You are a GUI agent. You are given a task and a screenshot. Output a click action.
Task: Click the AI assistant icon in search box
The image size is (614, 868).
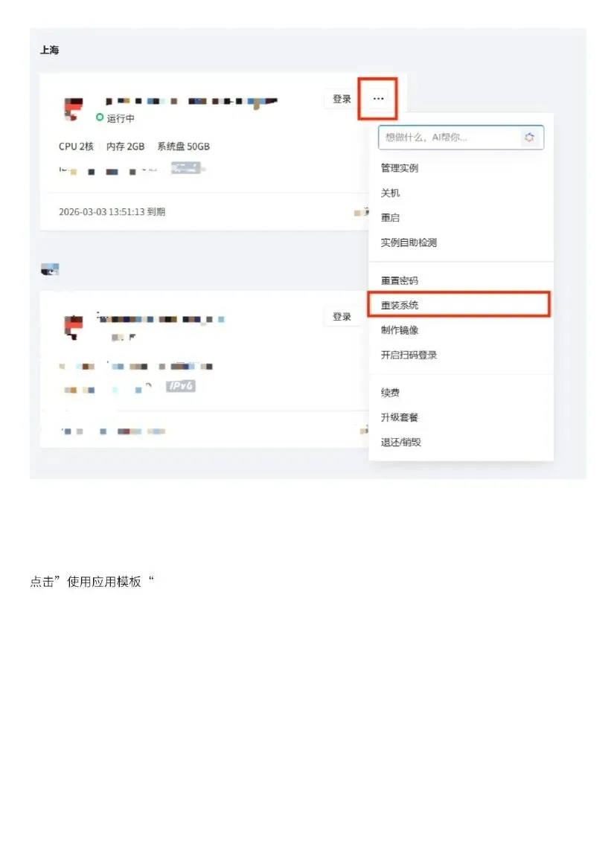click(x=529, y=138)
